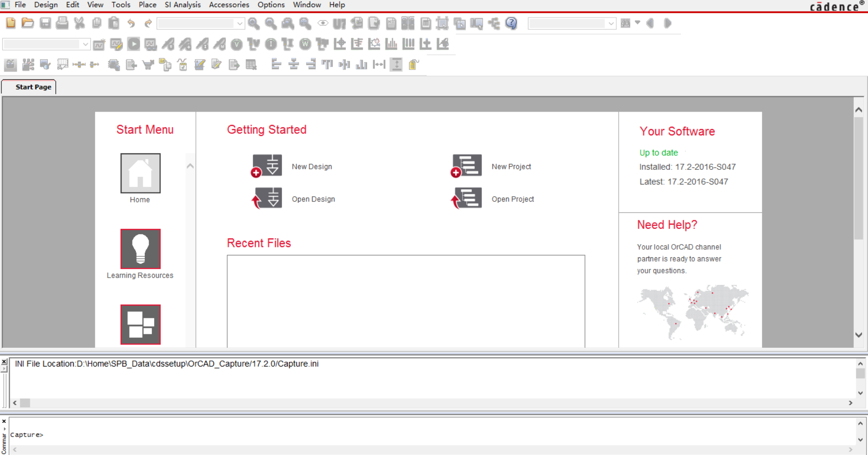This screenshot has height=455, width=868.
Task: Close the session log panel with its X
Action: click(4, 362)
